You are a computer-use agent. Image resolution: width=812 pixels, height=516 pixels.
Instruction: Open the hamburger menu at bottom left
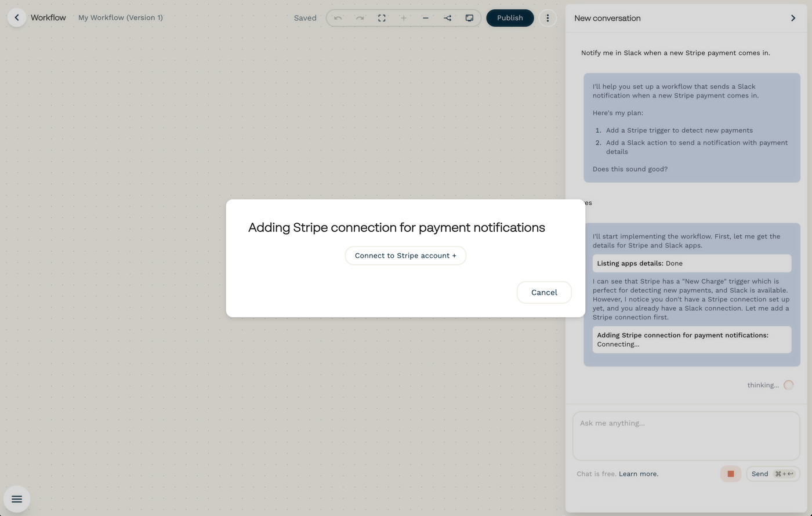(x=17, y=499)
